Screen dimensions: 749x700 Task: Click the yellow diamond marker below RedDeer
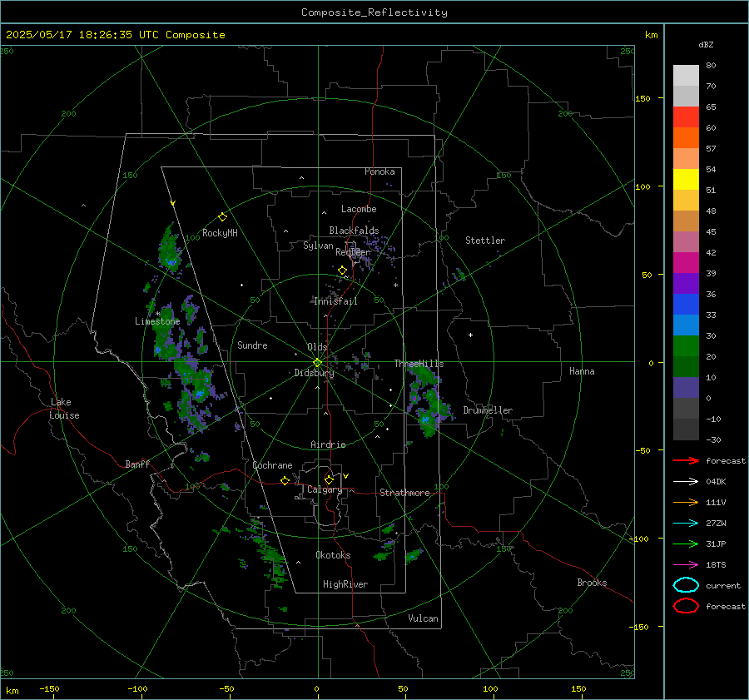click(x=342, y=271)
